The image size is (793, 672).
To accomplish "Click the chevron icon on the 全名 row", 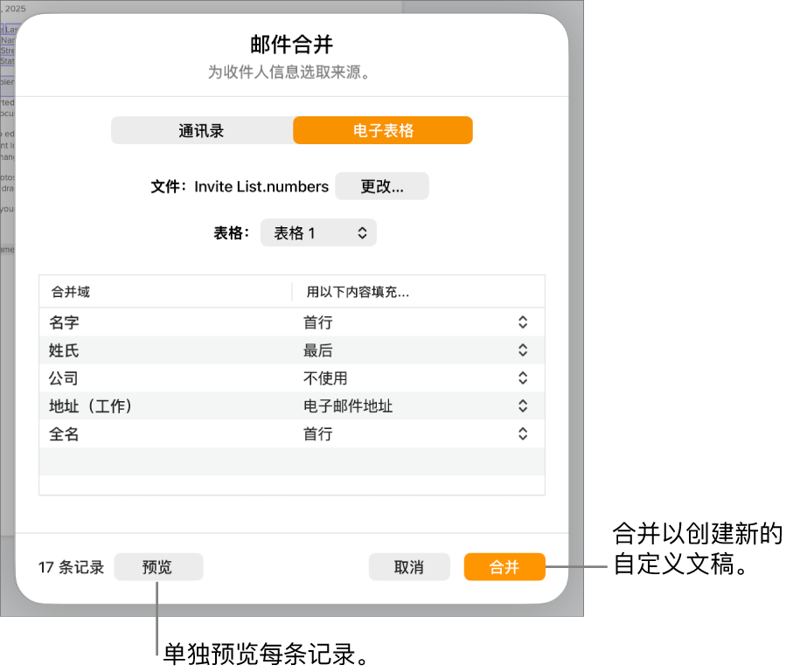I will coord(521,433).
